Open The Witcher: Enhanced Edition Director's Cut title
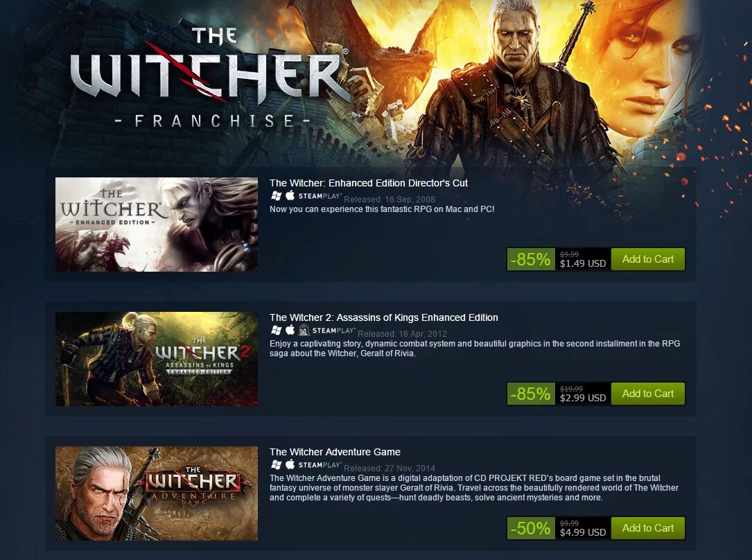 click(368, 183)
